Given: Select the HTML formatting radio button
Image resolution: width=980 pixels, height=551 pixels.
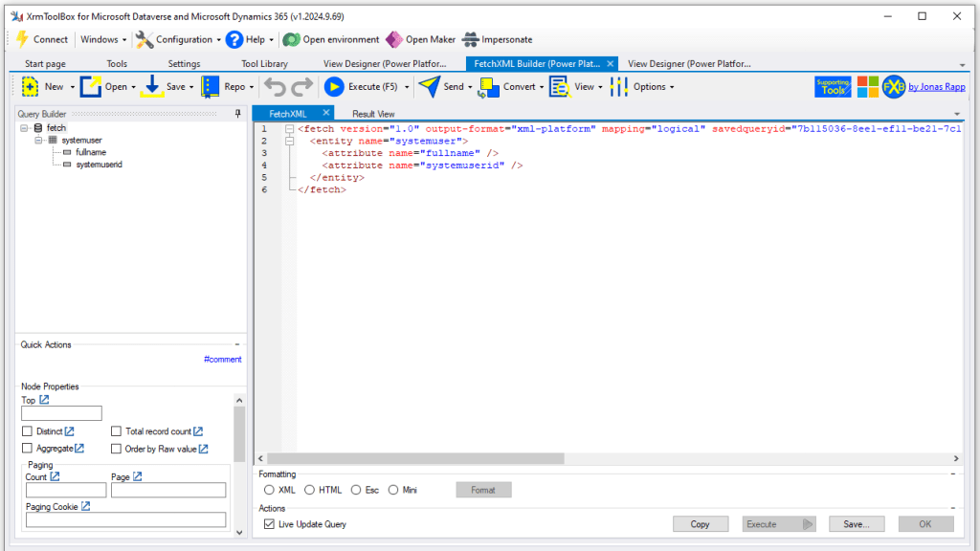Looking at the screenshot, I should coord(309,490).
